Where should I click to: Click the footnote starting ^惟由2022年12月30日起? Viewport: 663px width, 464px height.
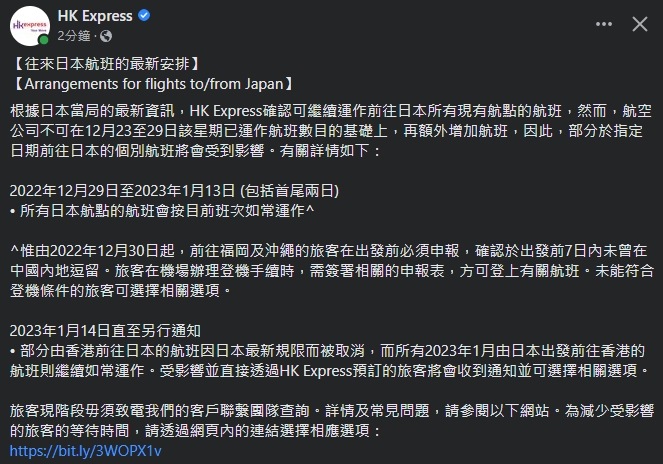[332, 271]
